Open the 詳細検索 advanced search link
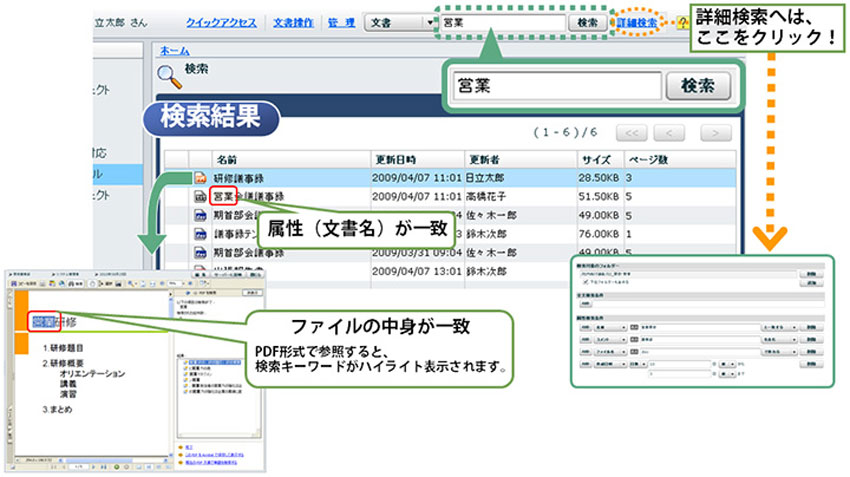Screen dimensions: 850x477 click(x=638, y=22)
